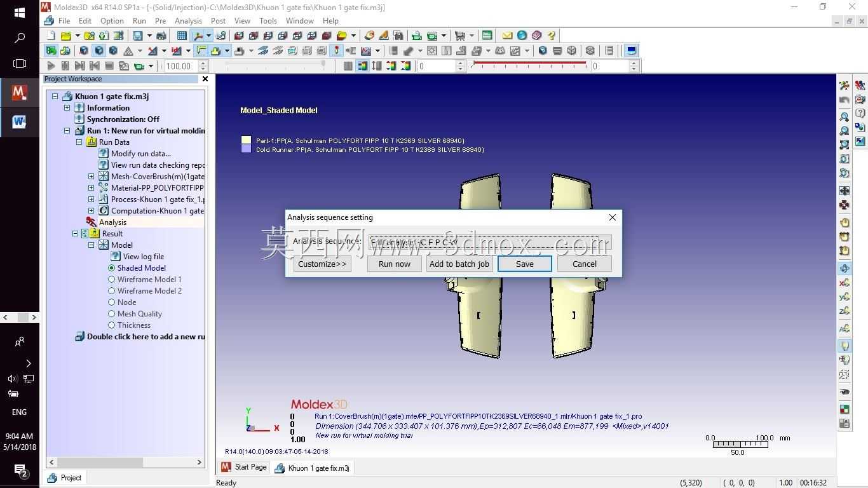The width and height of the screenshot is (868, 488).
Task: Select the Thickness radio option
Action: (x=112, y=325)
